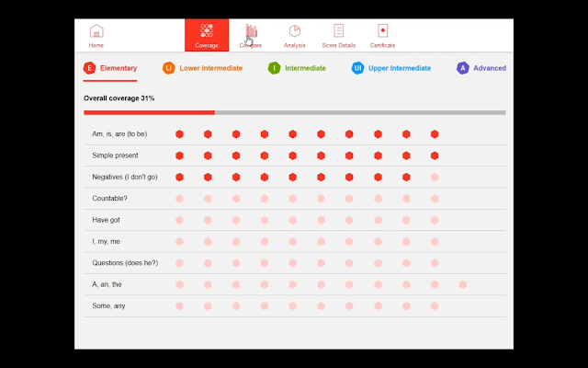Open the Compare bar chart icon

pyautogui.click(x=251, y=31)
